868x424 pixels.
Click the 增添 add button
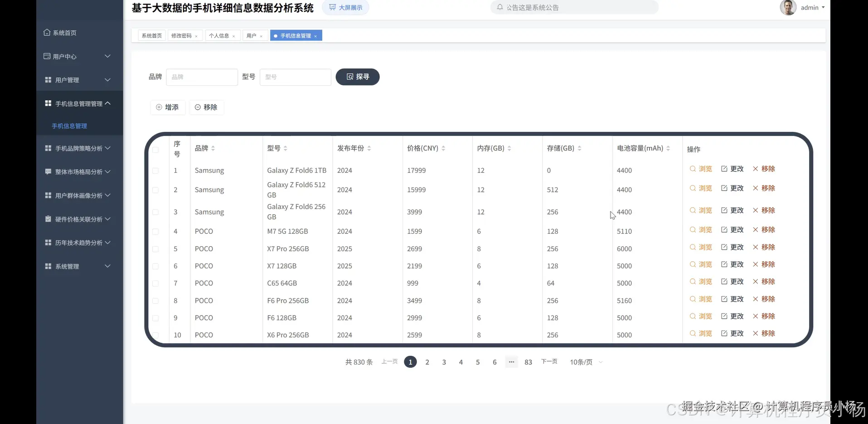(x=168, y=107)
